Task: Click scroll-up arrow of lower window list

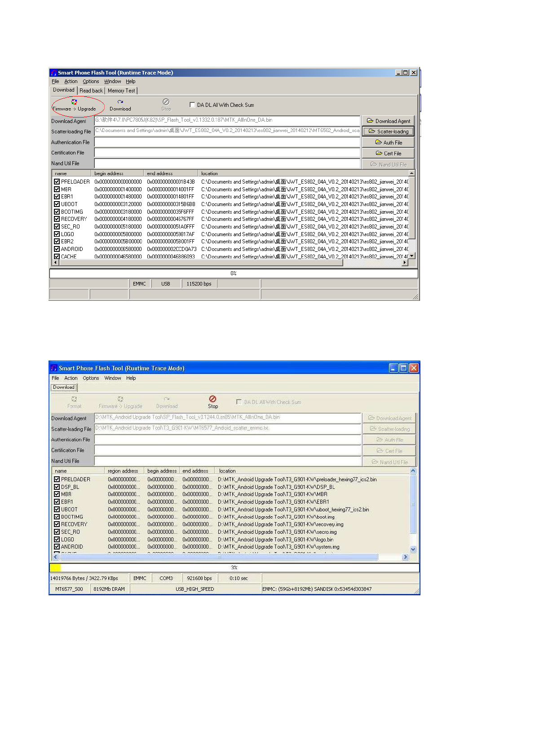Action: pos(413,471)
